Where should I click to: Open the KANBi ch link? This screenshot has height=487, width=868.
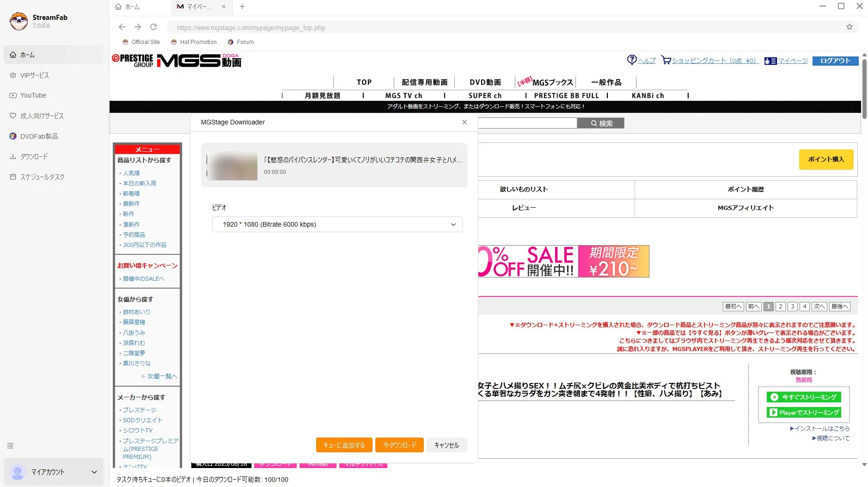pyautogui.click(x=648, y=95)
